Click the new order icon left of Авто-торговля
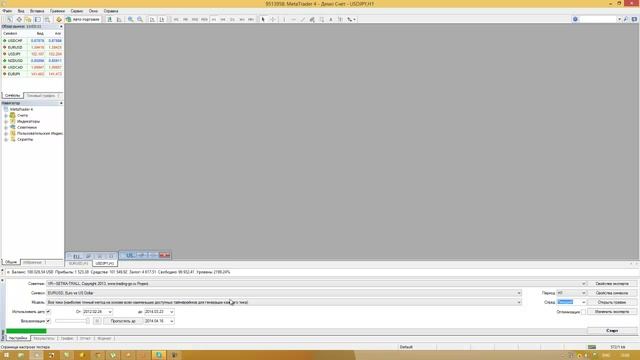This screenshot has width=640, height=360. point(59,19)
